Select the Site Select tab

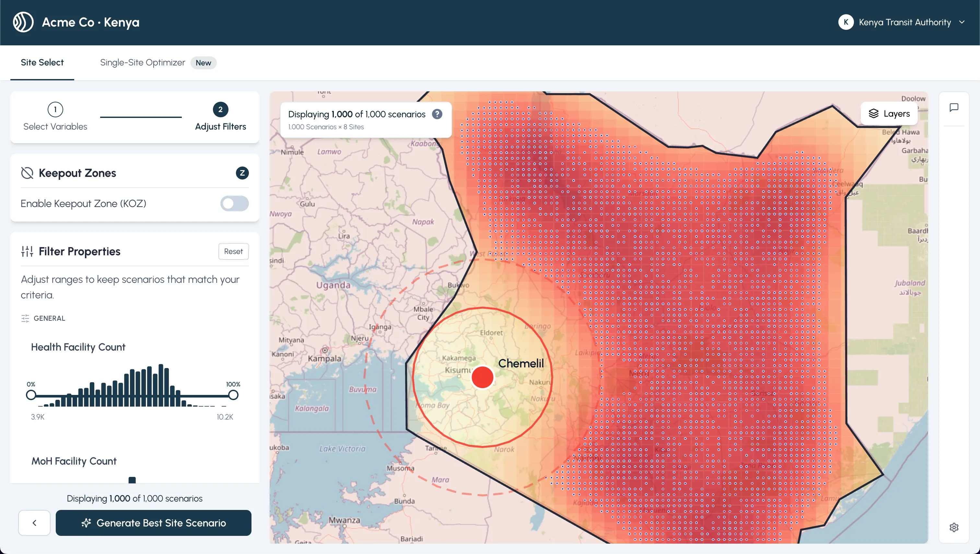pos(42,63)
